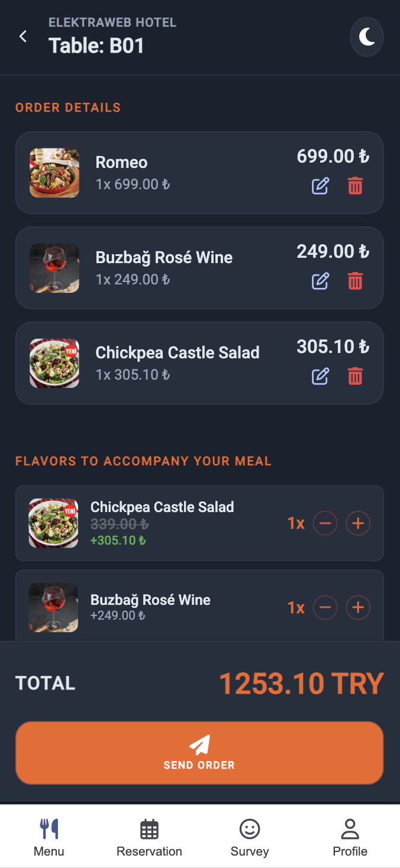Decrease Buzbağ Rosé Wine accompaniment quantity
The height and width of the screenshot is (868, 400).
click(x=325, y=608)
